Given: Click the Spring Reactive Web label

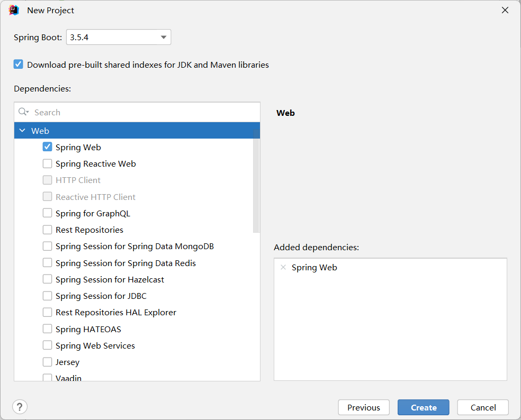Looking at the screenshot, I should coord(96,164).
